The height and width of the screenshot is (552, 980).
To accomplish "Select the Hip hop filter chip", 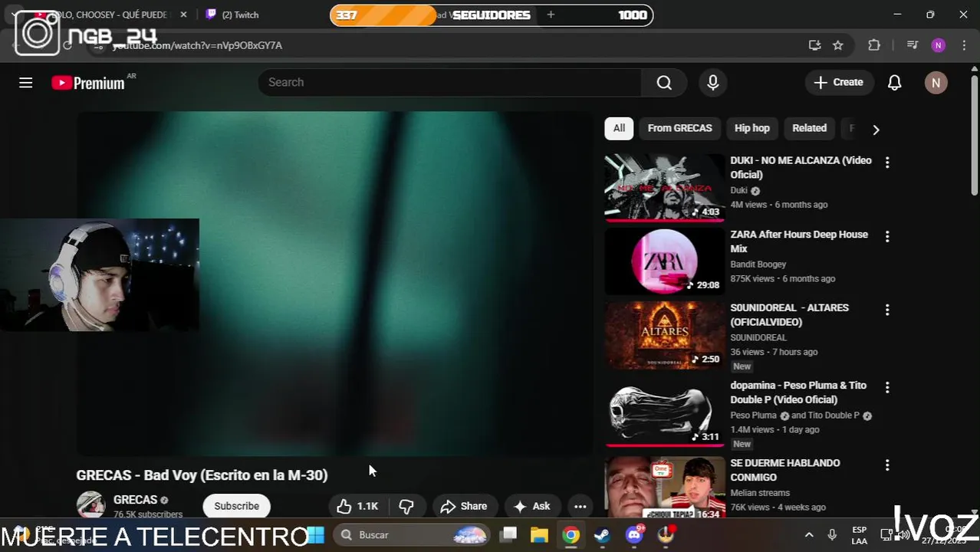I will (x=751, y=128).
